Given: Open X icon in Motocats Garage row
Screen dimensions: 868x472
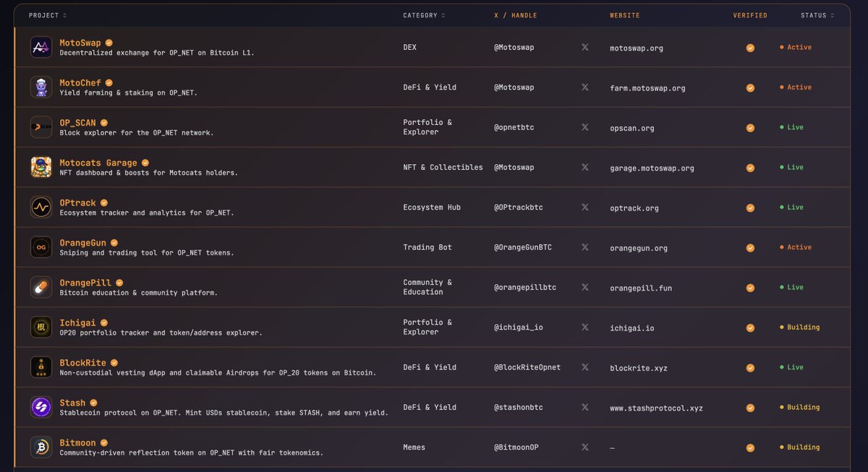Looking at the screenshot, I should click(585, 167).
